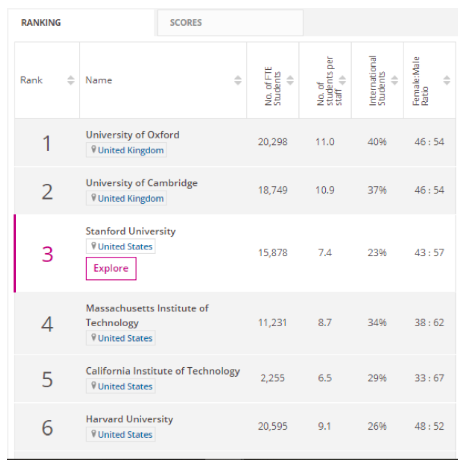The height and width of the screenshot is (468, 463).
Task: Click Caltech's 6.5 students per staff value
Action: pos(325,378)
